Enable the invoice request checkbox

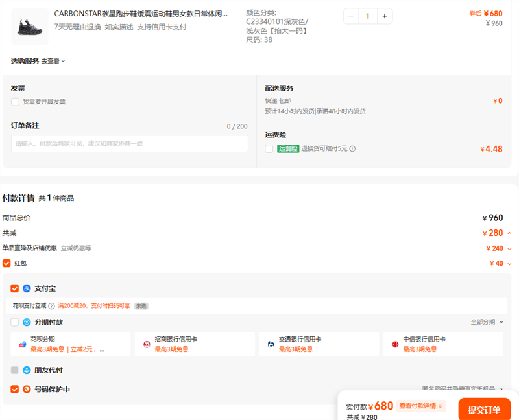pyautogui.click(x=15, y=102)
